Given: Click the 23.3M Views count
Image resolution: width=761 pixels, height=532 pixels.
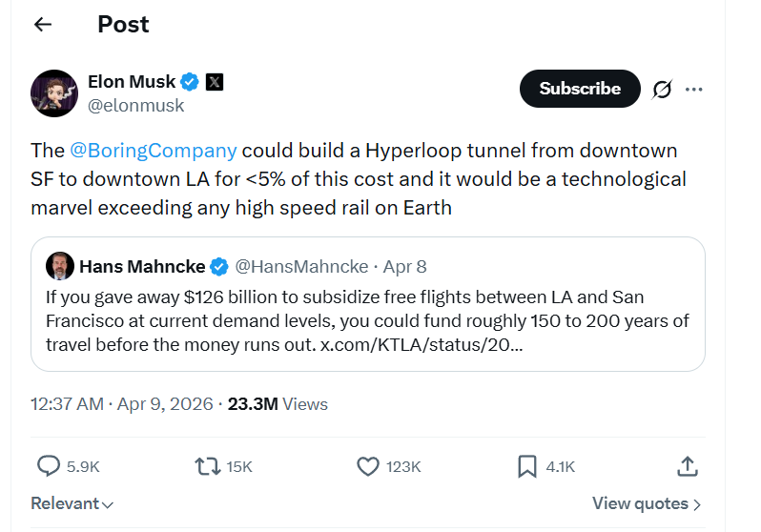Looking at the screenshot, I should pos(278,404).
